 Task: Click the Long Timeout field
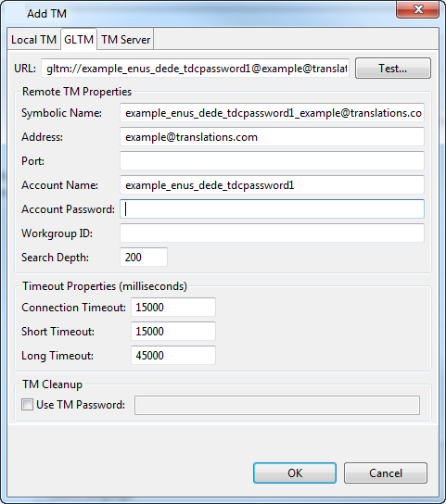[173, 355]
